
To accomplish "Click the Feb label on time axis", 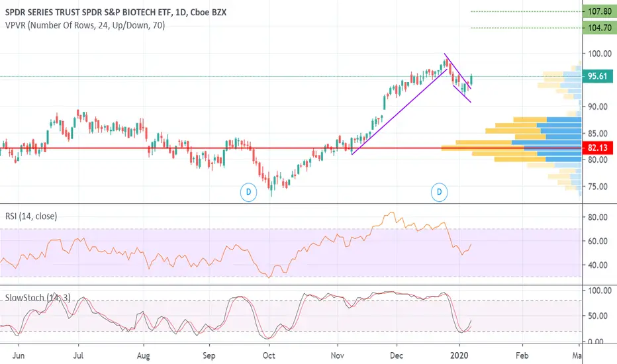I will tap(522, 355).
